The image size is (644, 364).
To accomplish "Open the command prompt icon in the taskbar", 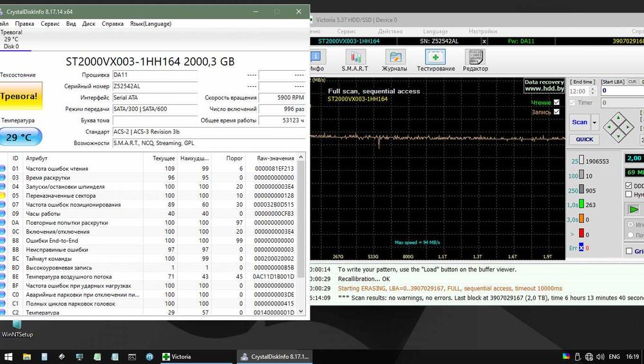I will pyautogui.click(x=132, y=357).
